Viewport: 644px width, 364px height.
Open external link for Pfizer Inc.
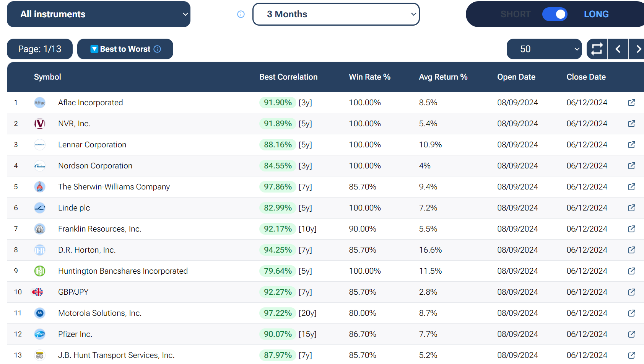click(632, 334)
